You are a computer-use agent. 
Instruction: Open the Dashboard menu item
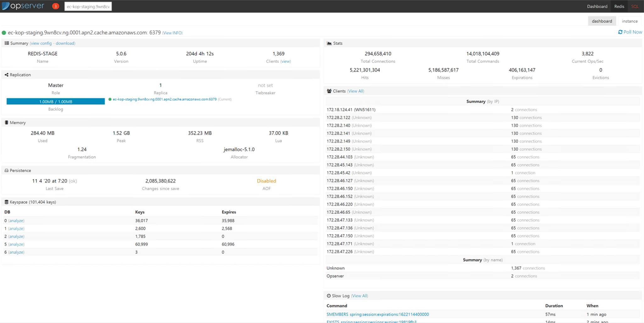[597, 6]
